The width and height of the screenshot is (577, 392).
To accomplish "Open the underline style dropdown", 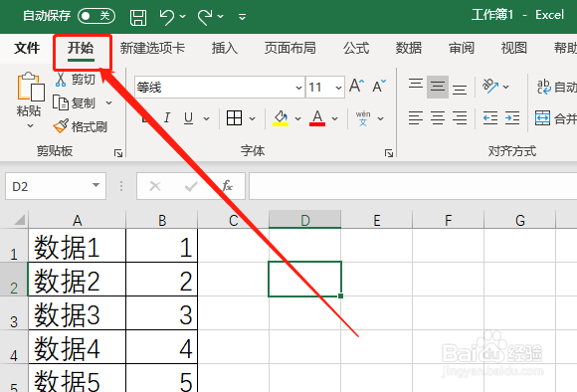I will click(207, 118).
